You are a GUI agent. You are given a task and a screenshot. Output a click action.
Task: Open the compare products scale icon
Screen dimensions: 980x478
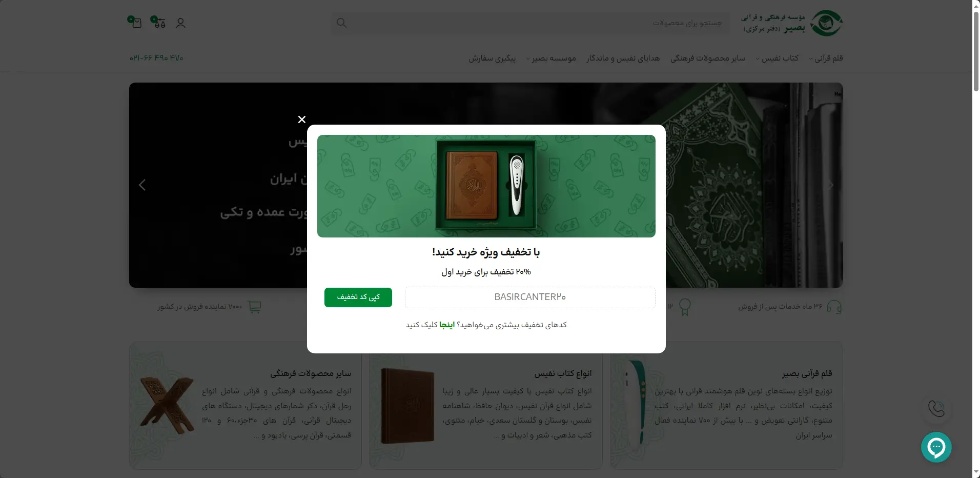158,22
